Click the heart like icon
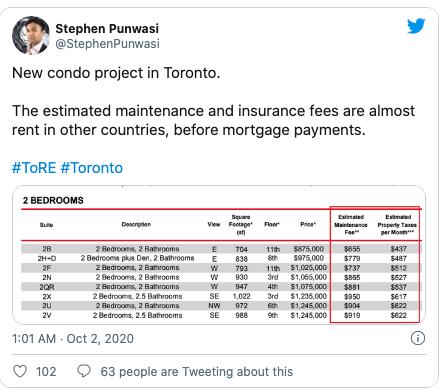 (x=20, y=371)
